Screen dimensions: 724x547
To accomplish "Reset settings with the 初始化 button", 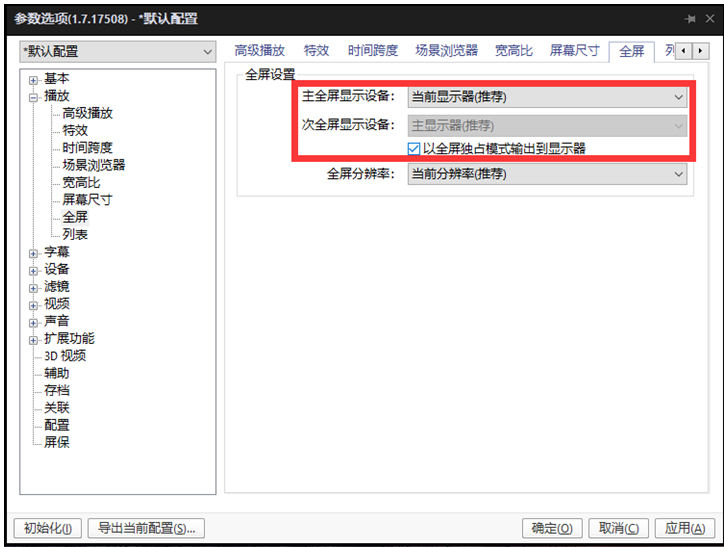I will pyautogui.click(x=47, y=528).
